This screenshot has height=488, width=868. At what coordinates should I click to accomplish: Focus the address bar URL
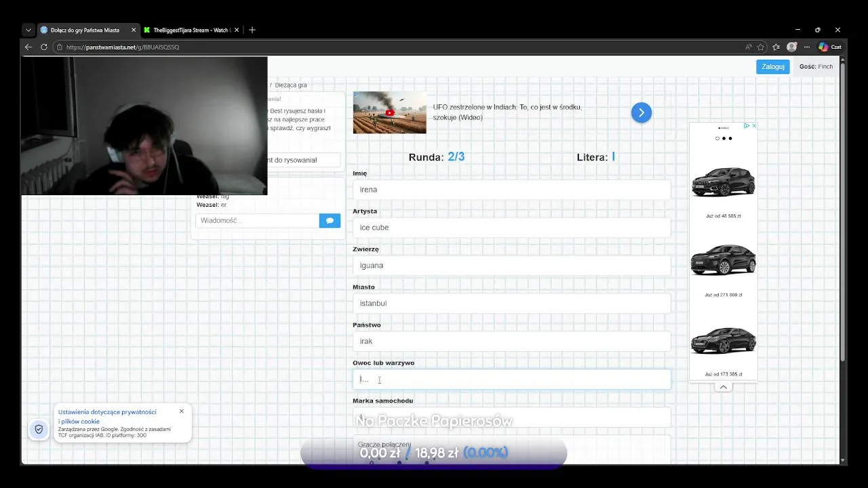click(123, 47)
